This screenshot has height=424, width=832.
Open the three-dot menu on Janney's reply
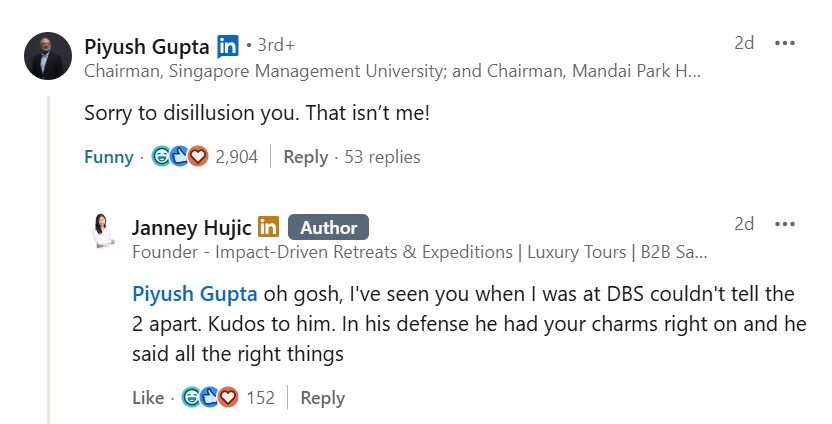click(x=785, y=224)
